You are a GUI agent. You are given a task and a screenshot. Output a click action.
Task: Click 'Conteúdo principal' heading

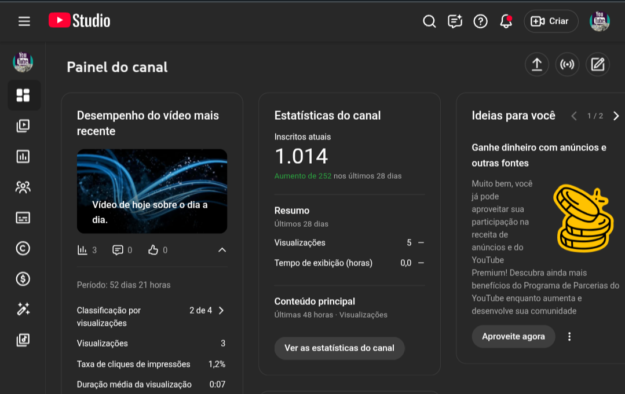[x=314, y=301]
